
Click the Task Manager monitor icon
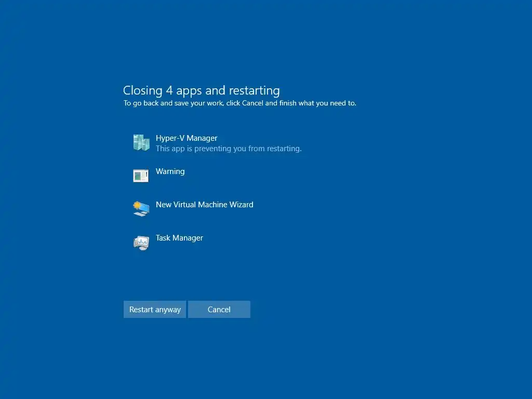[x=141, y=243]
